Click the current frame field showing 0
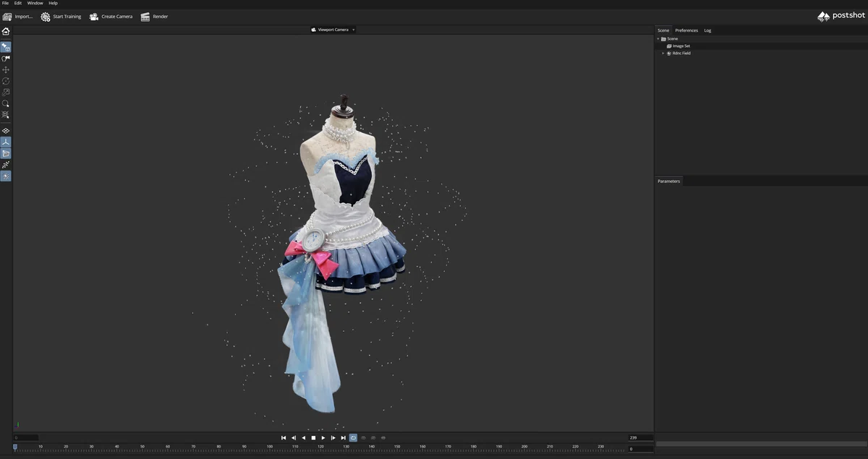 coord(640,449)
